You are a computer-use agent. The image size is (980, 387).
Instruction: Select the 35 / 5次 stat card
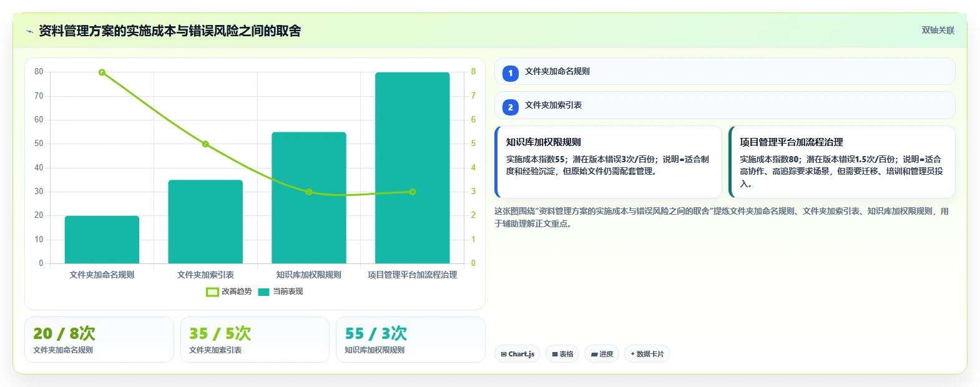(255, 340)
